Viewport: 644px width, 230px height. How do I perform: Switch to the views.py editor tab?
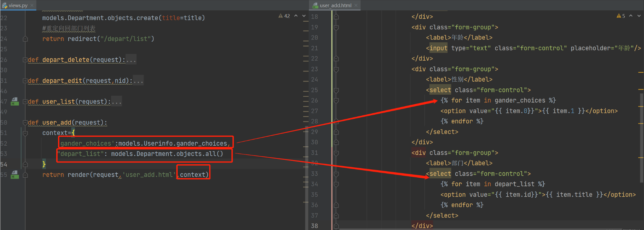(18, 6)
